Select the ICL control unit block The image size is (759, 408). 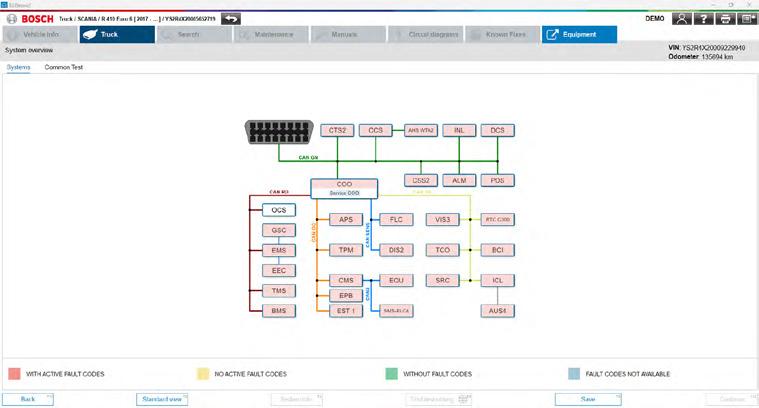[x=498, y=280]
